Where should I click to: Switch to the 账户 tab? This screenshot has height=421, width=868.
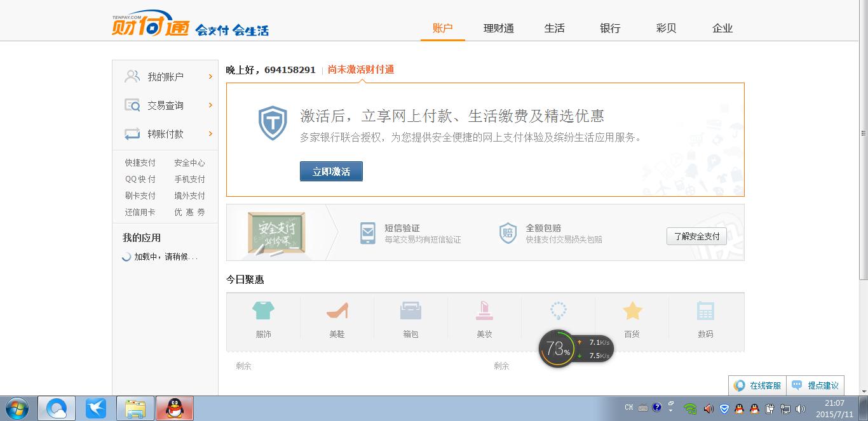[x=442, y=28]
